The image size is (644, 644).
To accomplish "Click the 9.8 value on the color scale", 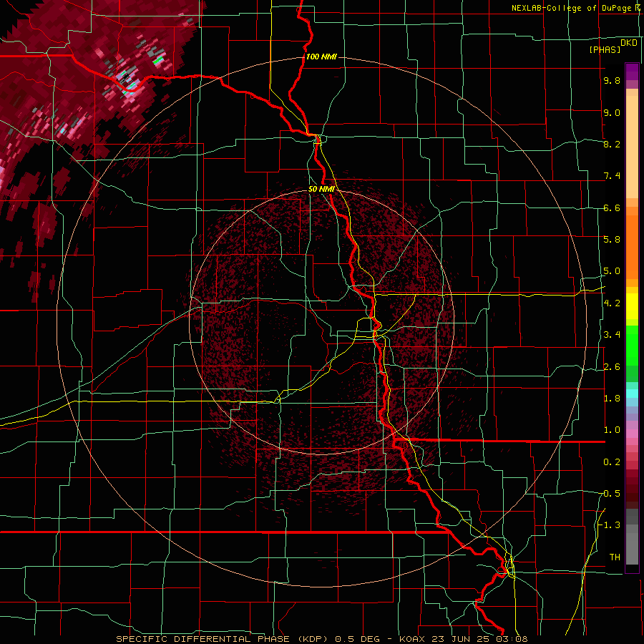I will tap(612, 80).
